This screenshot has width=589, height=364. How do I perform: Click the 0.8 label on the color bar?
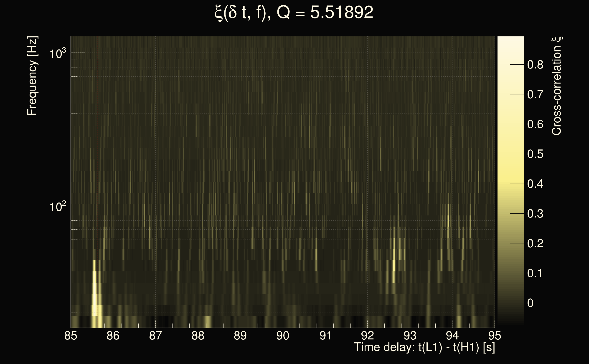(x=535, y=65)
